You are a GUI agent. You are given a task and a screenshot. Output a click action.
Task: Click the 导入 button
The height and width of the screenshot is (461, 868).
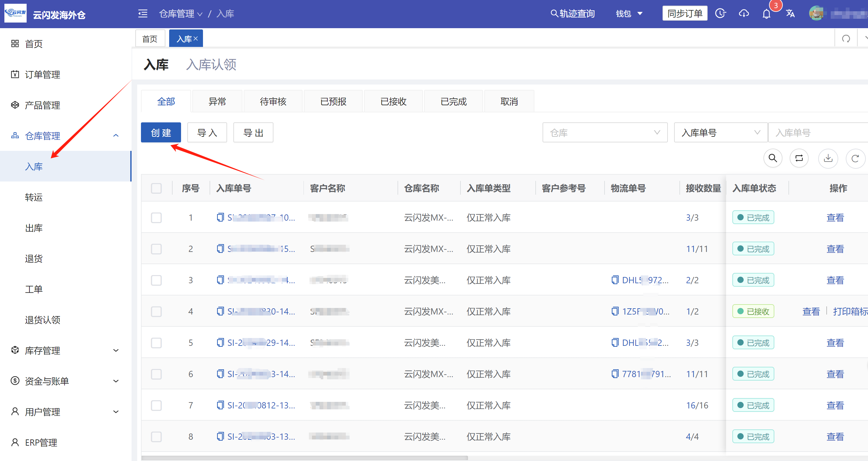(207, 132)
